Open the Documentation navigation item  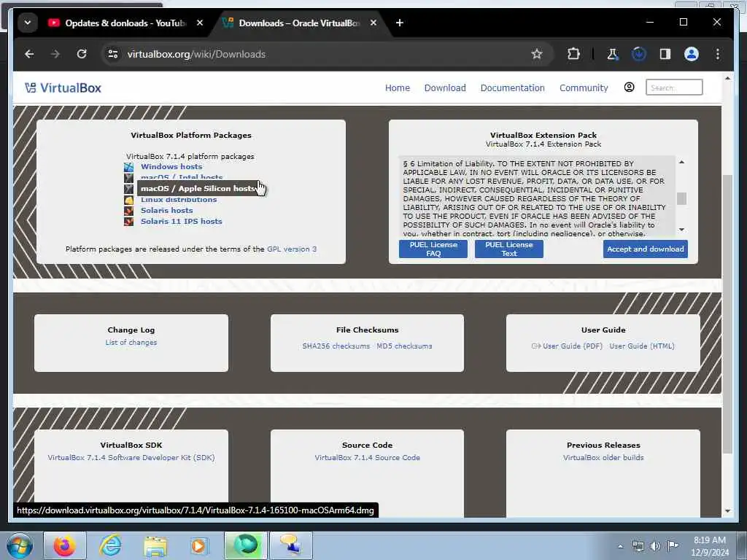512,87
